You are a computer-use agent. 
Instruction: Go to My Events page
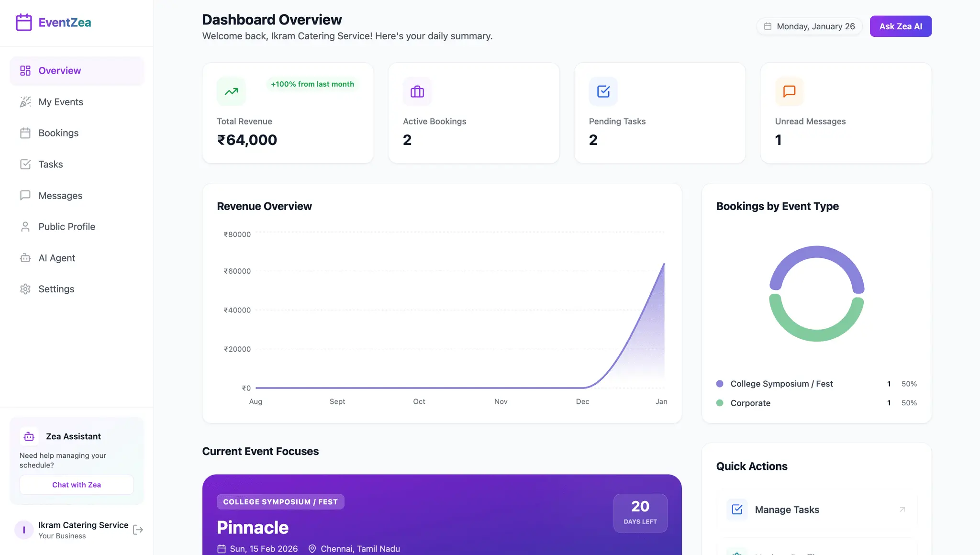[x=77, y=102]
